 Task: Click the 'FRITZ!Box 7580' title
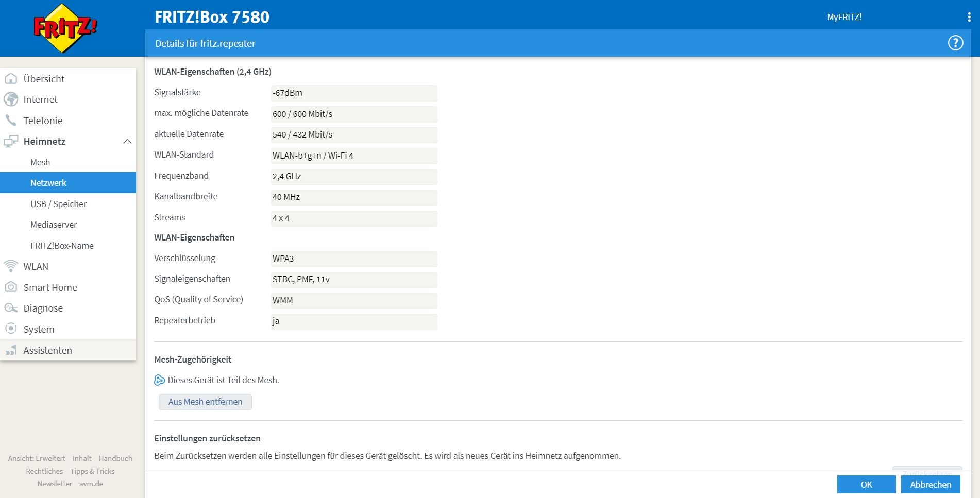pyautogui.click(x=212, y=17)
